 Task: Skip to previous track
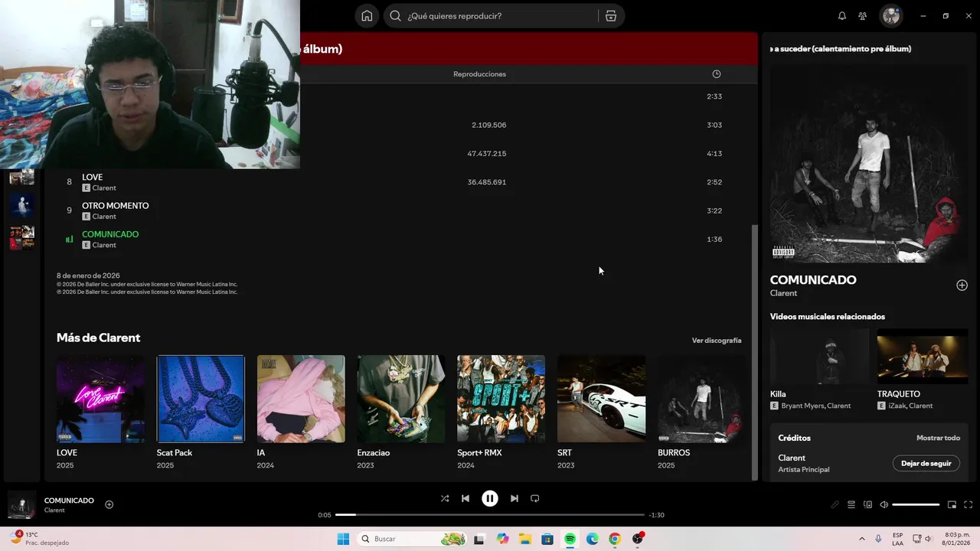(x=465, y=498)
